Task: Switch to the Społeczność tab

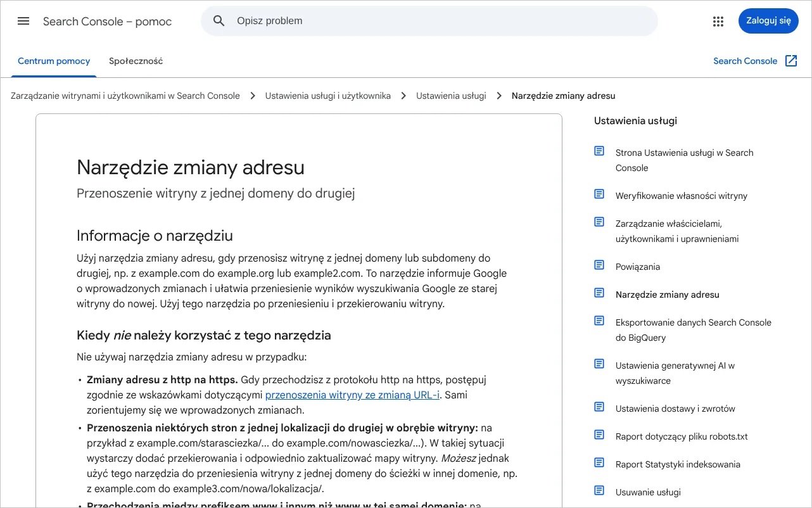Action: 136,61
